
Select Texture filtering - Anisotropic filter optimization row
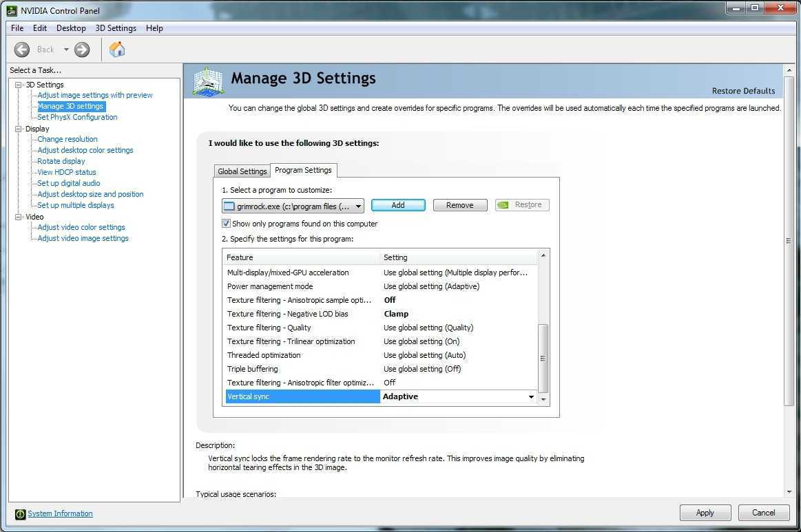click(x=381, y=383)
